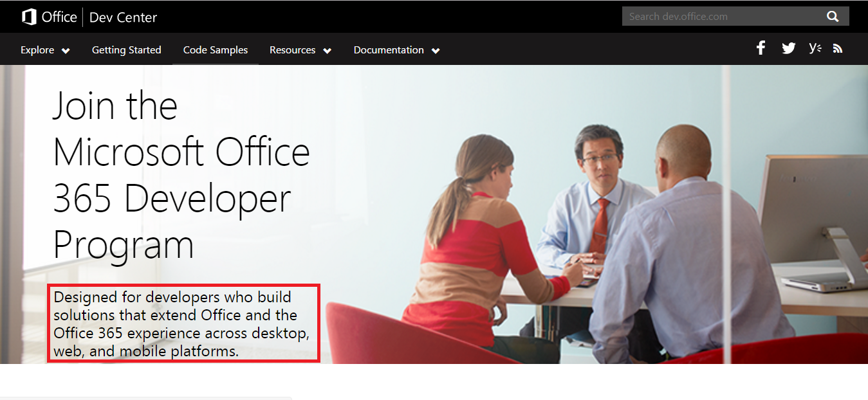Expand the Resources dropdown

[x=300, y=50]
